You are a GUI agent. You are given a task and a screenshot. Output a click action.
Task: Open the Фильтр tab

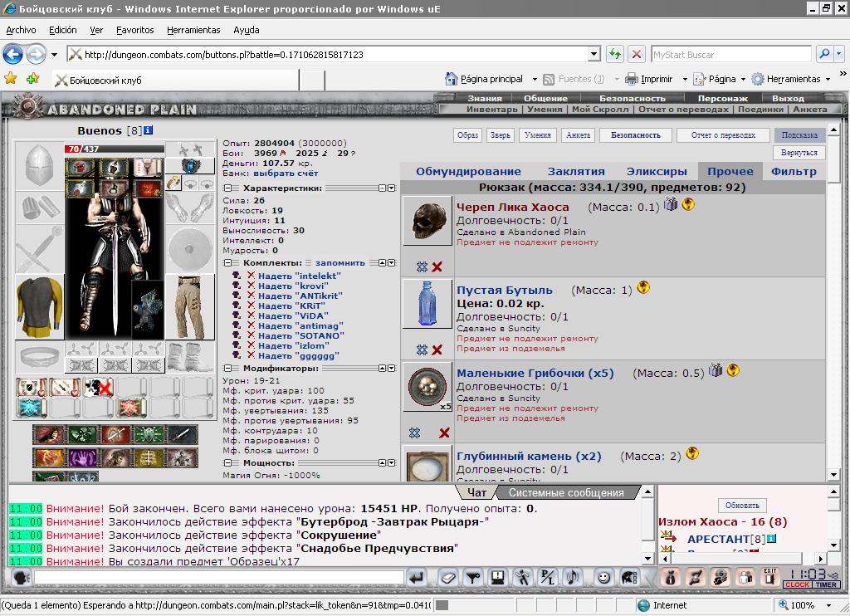(x=794, y=171)
